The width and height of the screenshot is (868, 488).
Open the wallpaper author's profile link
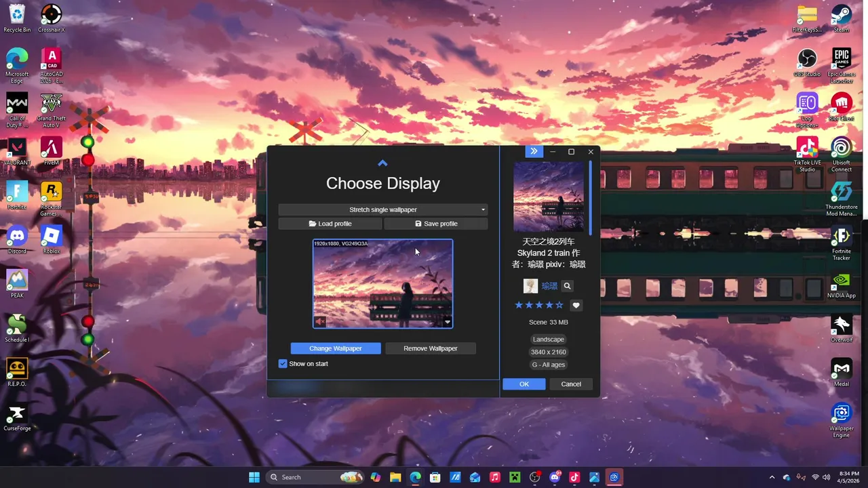point(549,286)
